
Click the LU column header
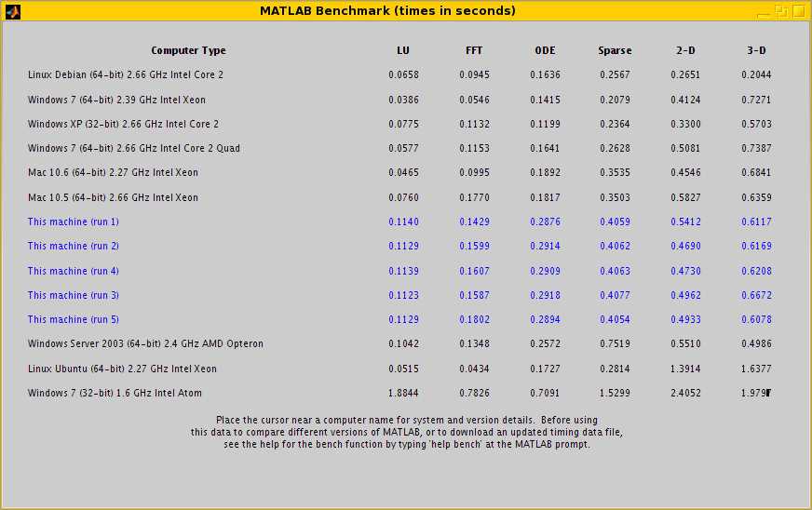[x=403, y=50]
